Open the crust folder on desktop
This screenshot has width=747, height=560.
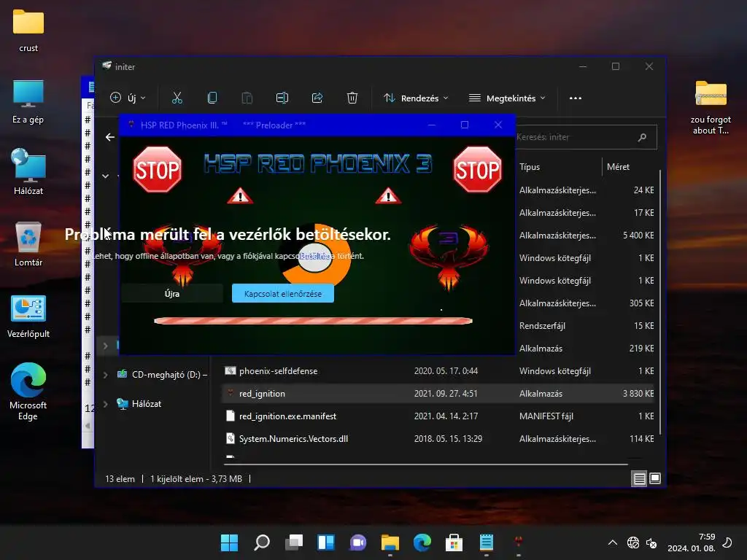(x=28, y=30)
